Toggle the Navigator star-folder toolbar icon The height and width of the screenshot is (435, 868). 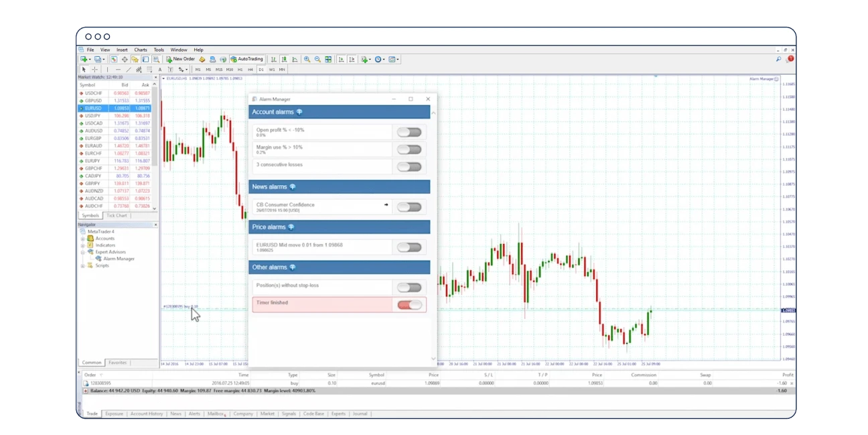point(135,59)
